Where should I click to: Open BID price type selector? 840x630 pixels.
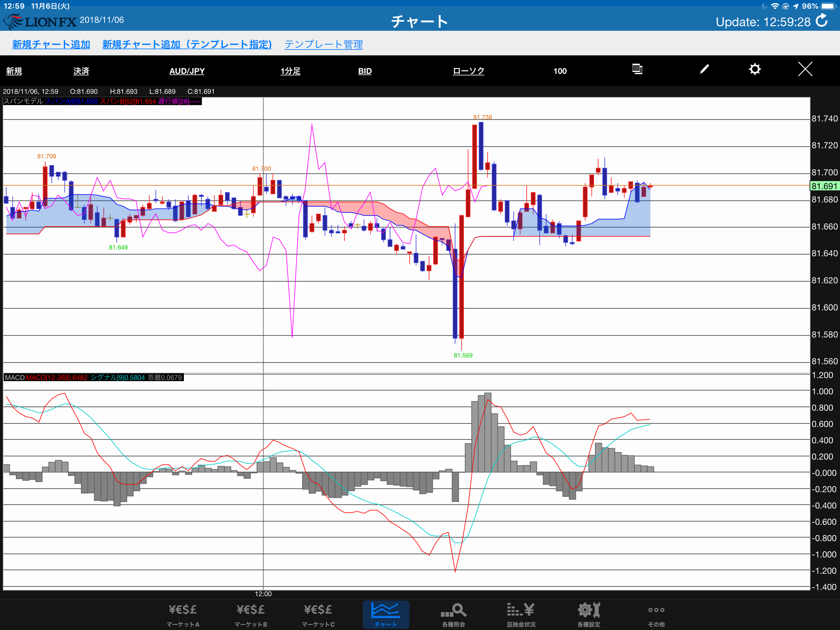tap(365, 71)
